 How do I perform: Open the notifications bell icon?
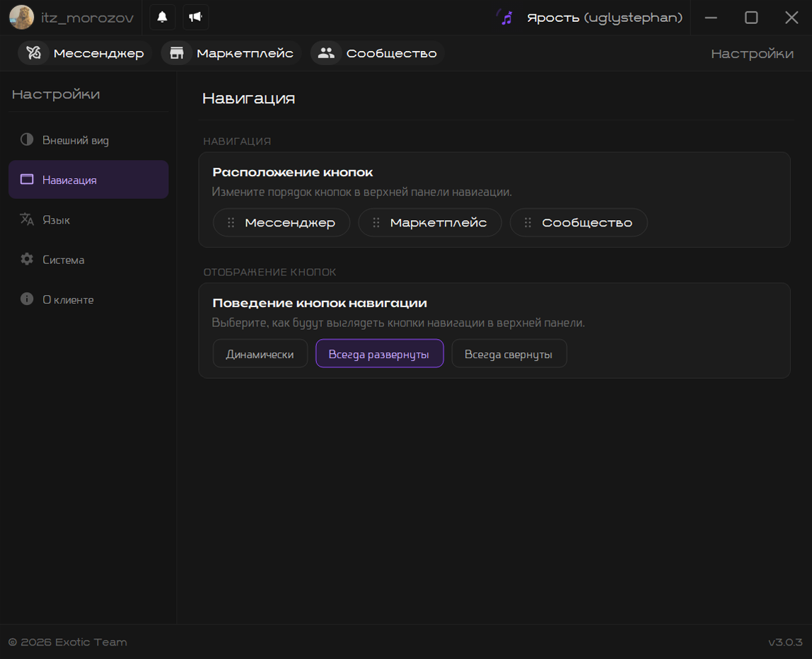click(x=162, y=17)
